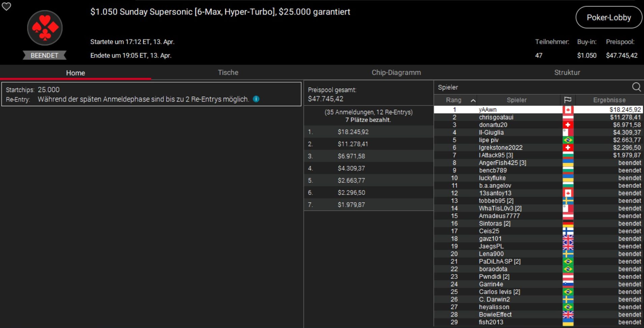Viewport: 644px width, 328px height.
Task: Sort players by Rang column arrow
Action: click(x=473, y=100)
